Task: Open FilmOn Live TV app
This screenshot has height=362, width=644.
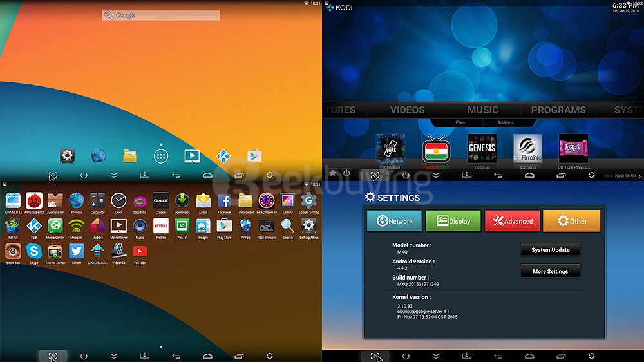Action: point(267,203)
